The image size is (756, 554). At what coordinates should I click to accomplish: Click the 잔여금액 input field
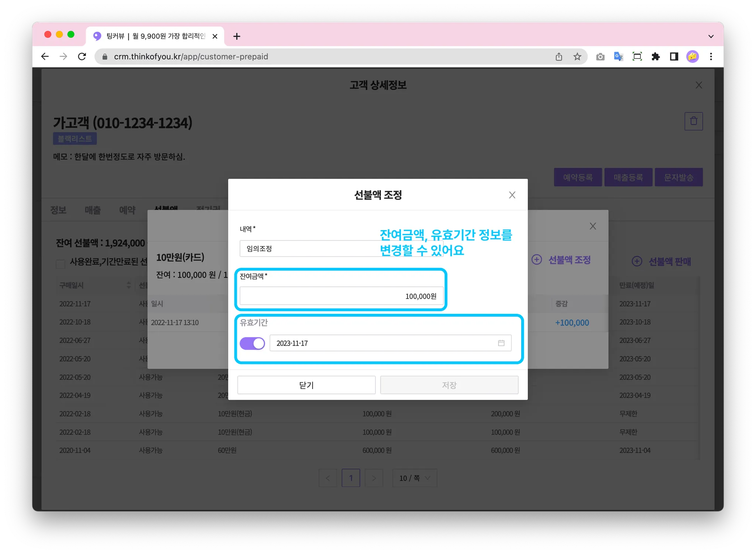tap(341, 296)
